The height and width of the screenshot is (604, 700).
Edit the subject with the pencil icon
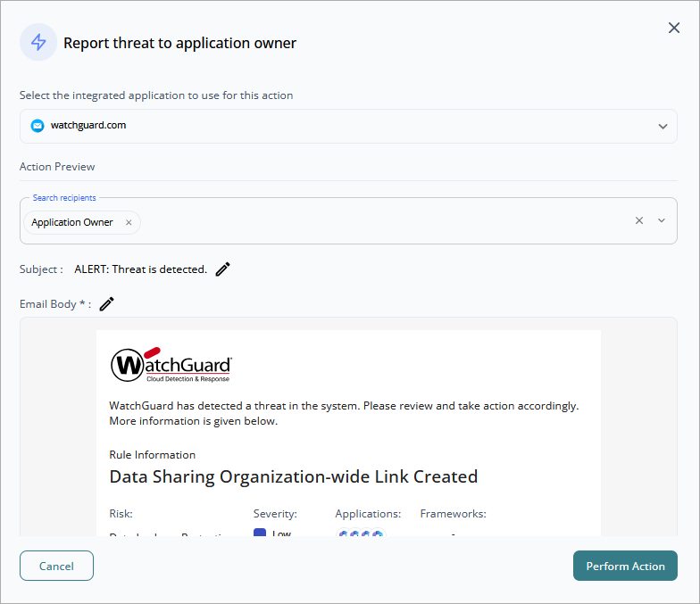[x=223, y=269]
